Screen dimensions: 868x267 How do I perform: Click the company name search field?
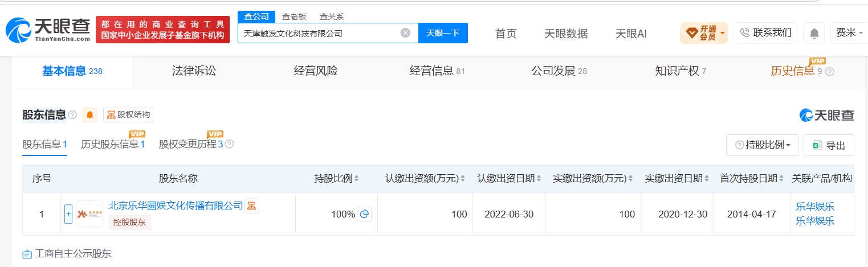pyautogui.click(x=319, y=33)
